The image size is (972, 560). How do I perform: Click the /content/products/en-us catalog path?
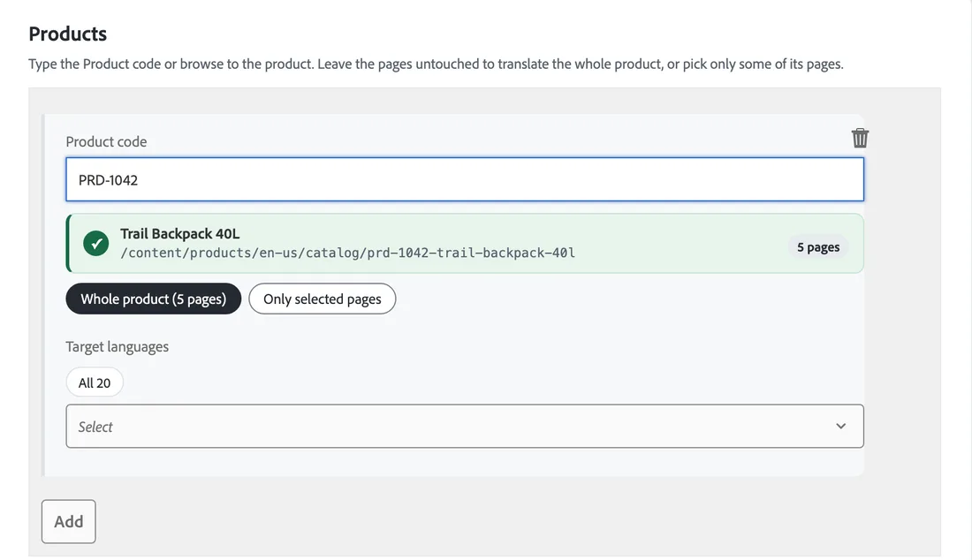[x=348, y=253]
